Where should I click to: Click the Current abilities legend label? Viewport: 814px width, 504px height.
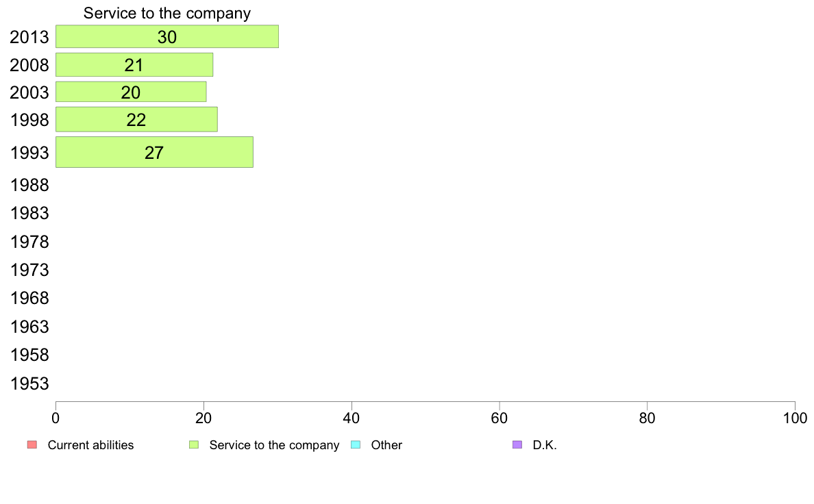coord(90,445)
